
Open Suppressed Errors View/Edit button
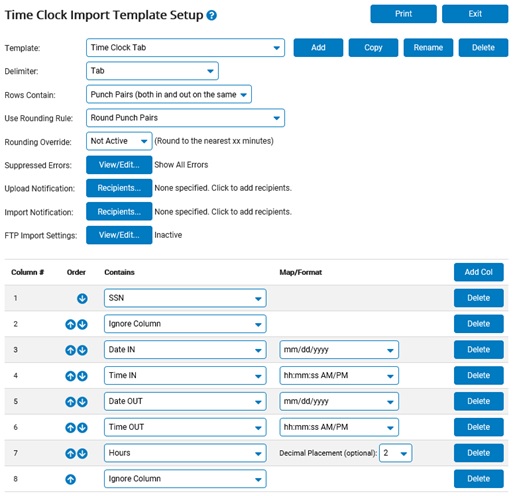(119, 165)
